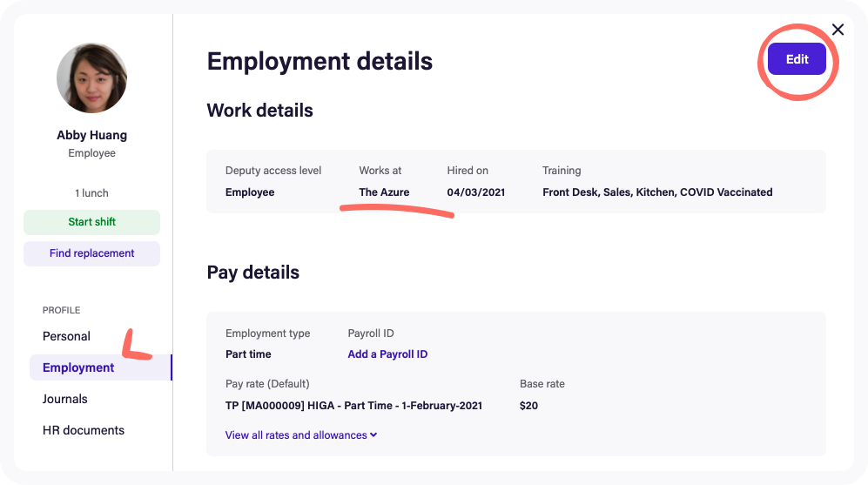Click the Part time employment type
Viewport: 868px width, 485px height.
[x=248, y=354]
